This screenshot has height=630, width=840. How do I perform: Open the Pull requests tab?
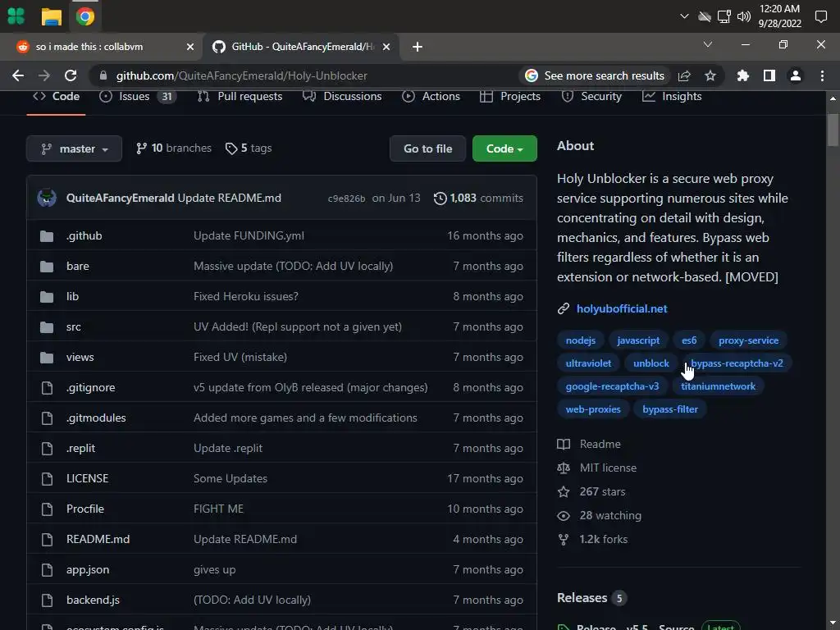point(240,97)
